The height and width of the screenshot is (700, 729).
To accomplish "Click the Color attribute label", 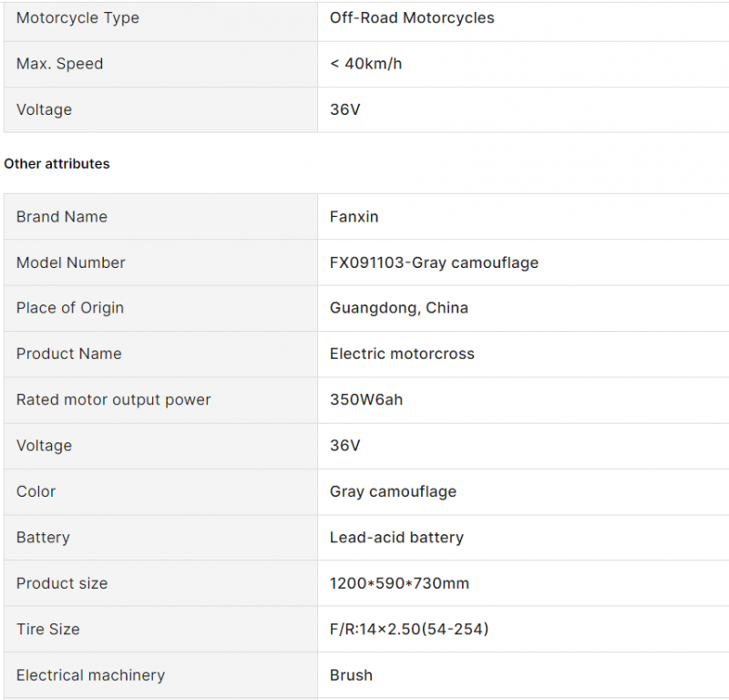I will click(x=36, y=491).
